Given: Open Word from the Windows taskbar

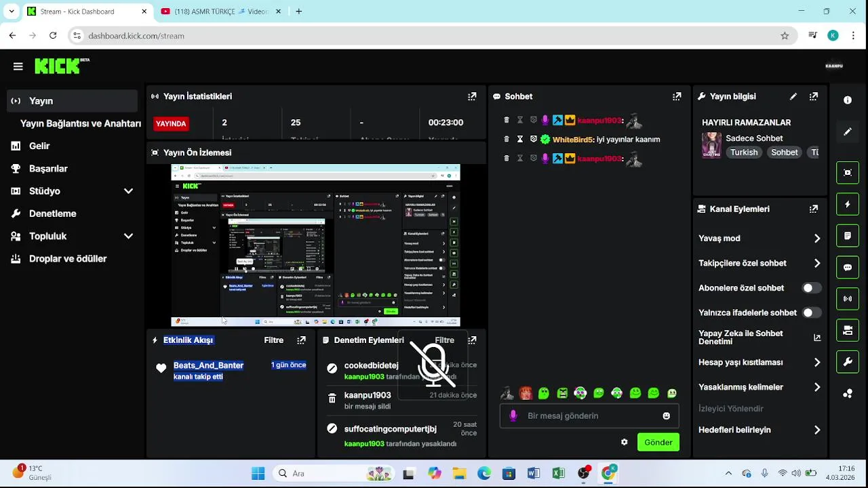Looking at the screenshot, I should point(533,473).
